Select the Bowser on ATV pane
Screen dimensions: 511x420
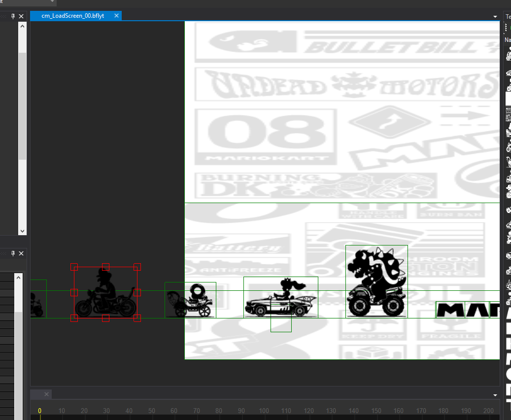click(x=377, y=281)
